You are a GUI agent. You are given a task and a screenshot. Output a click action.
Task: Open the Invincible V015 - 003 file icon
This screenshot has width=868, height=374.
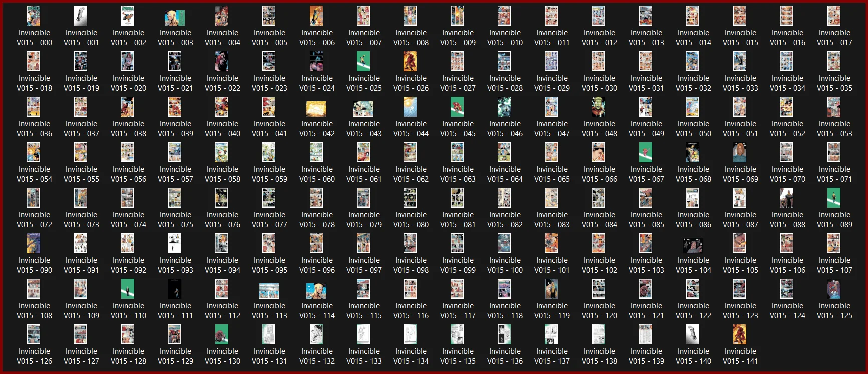(x=175, y=18)
